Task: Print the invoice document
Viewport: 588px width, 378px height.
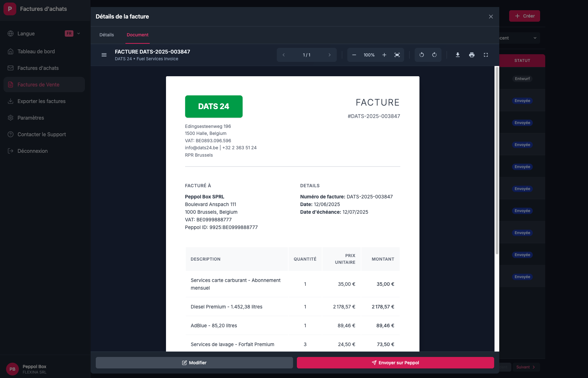Action: tap(472, 55)
